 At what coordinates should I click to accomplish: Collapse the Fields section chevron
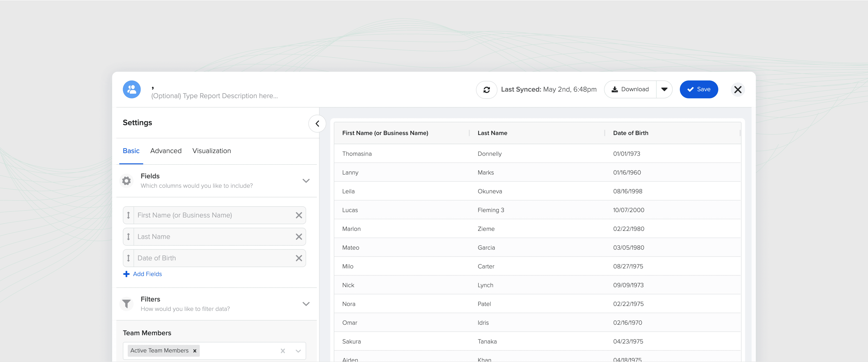click(306, 181)
